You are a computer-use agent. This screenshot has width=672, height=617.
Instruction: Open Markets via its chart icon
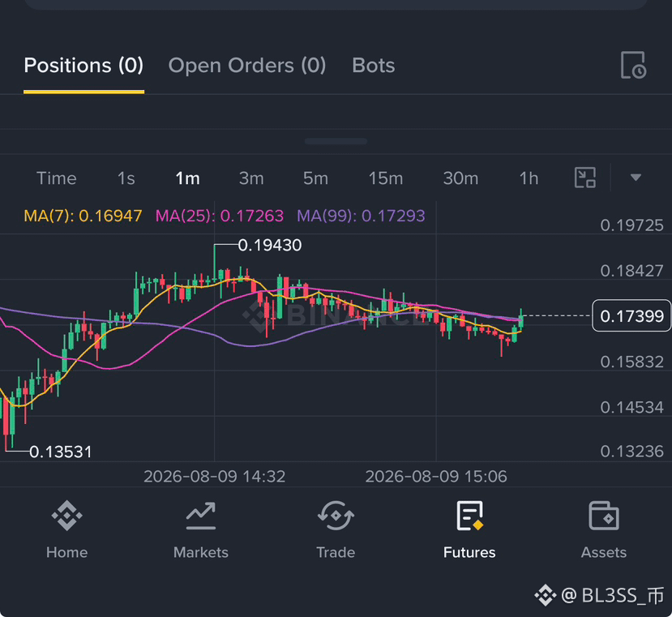201,516
